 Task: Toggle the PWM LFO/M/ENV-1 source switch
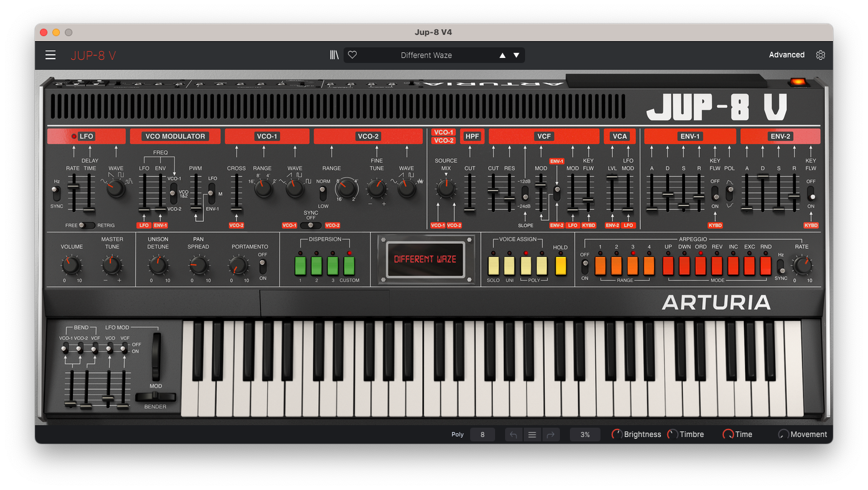tap(211, 193)
